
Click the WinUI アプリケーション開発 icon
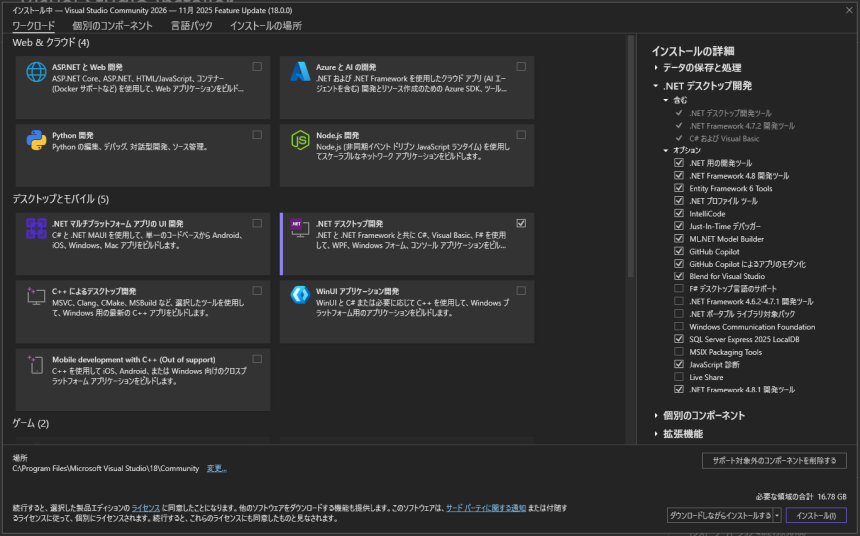(300, 296)
